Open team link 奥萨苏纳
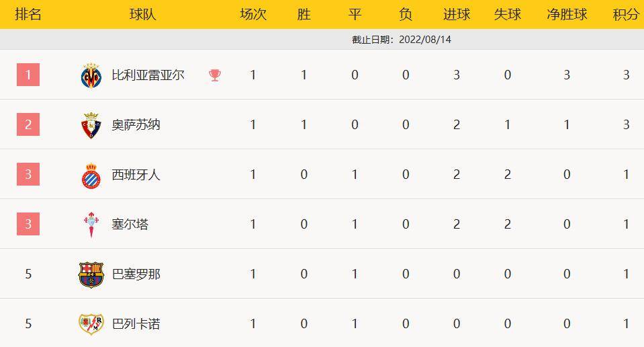The image size is (644, 347). tap(136, 125)
